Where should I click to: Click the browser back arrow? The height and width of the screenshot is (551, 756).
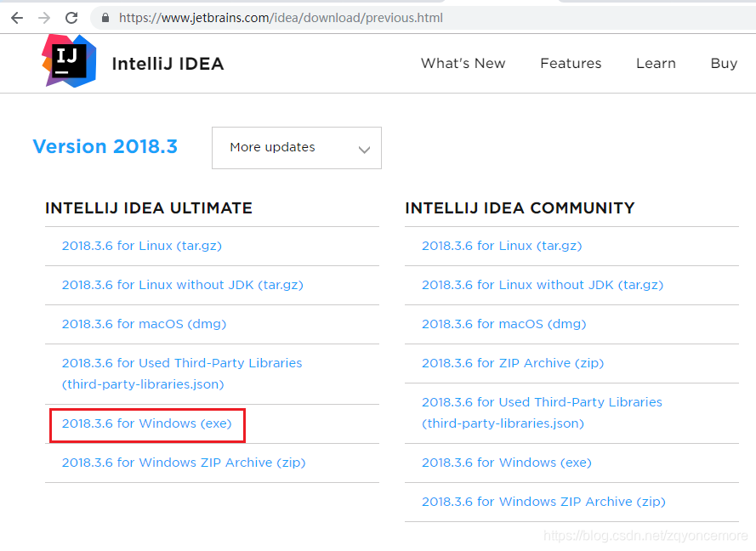(17, 17)
